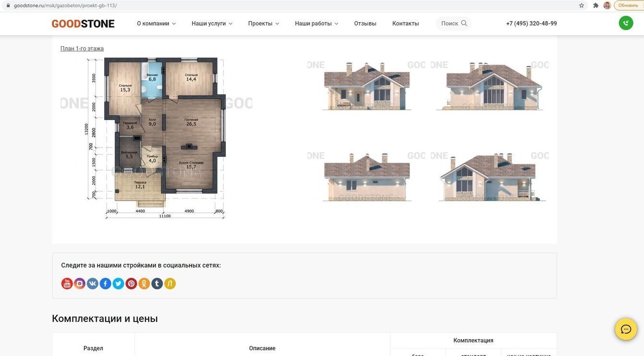
Task: Open the bottom-right house facade render
Action: [x=490, y=177]
